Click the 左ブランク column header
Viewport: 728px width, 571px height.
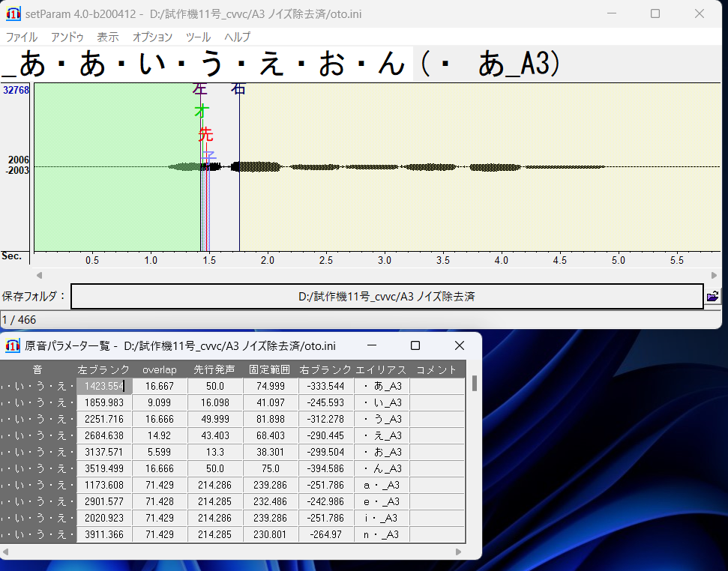tap(104, 369)
